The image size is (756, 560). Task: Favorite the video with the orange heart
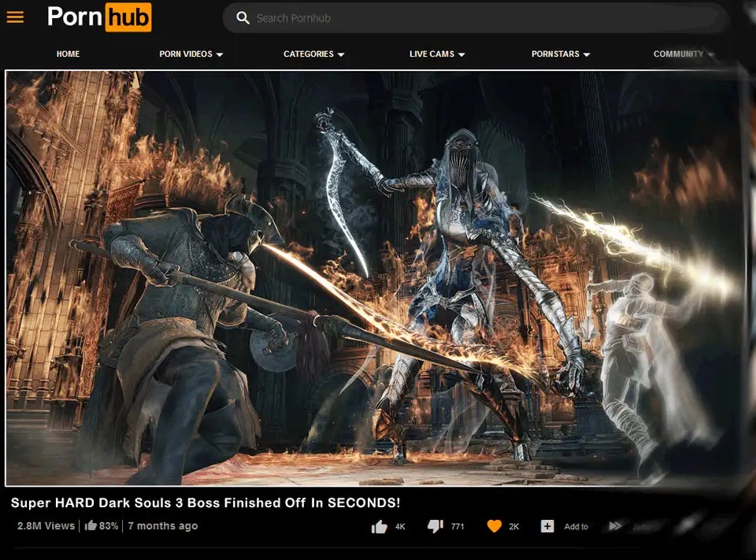(x=494, y=526)
